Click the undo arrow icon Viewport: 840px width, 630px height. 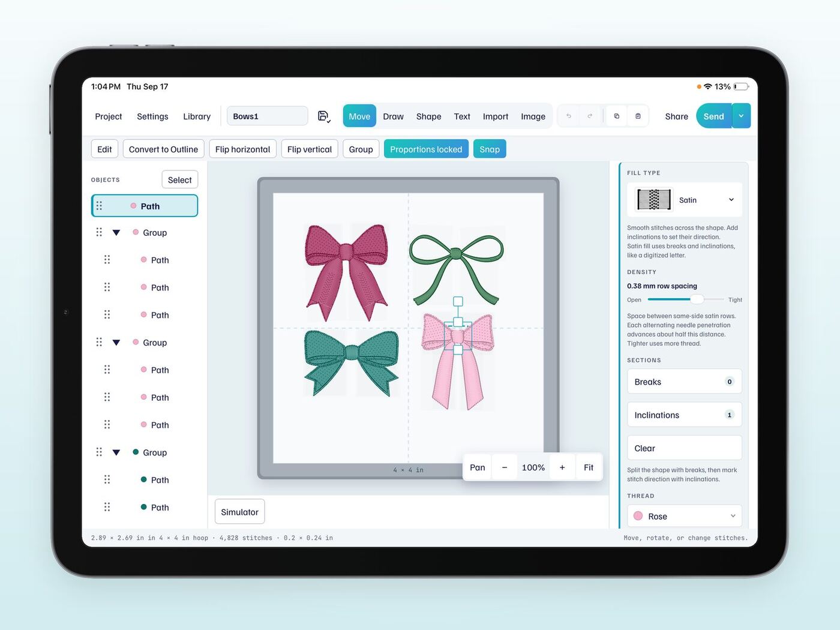(569, 116)
